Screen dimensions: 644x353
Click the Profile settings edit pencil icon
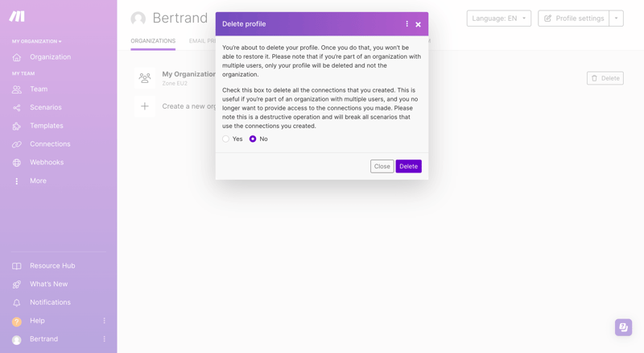[x=547, y=19]
